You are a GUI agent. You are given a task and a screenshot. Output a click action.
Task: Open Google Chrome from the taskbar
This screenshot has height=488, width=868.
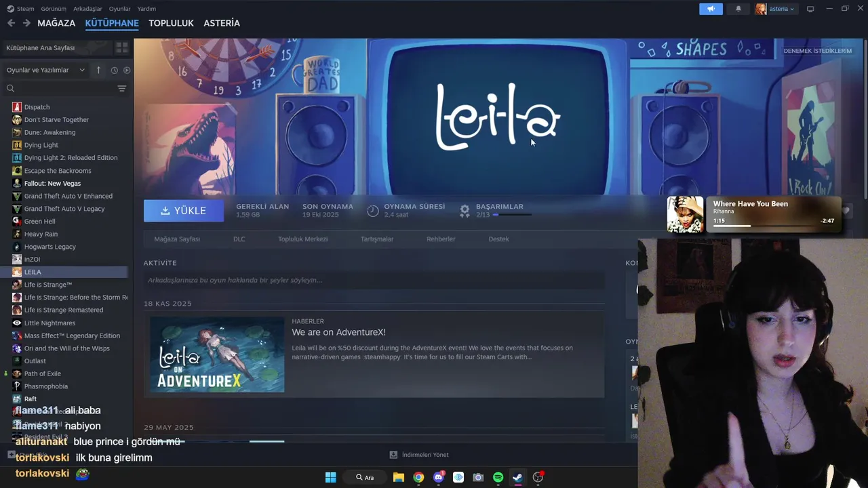click(418, 477)
